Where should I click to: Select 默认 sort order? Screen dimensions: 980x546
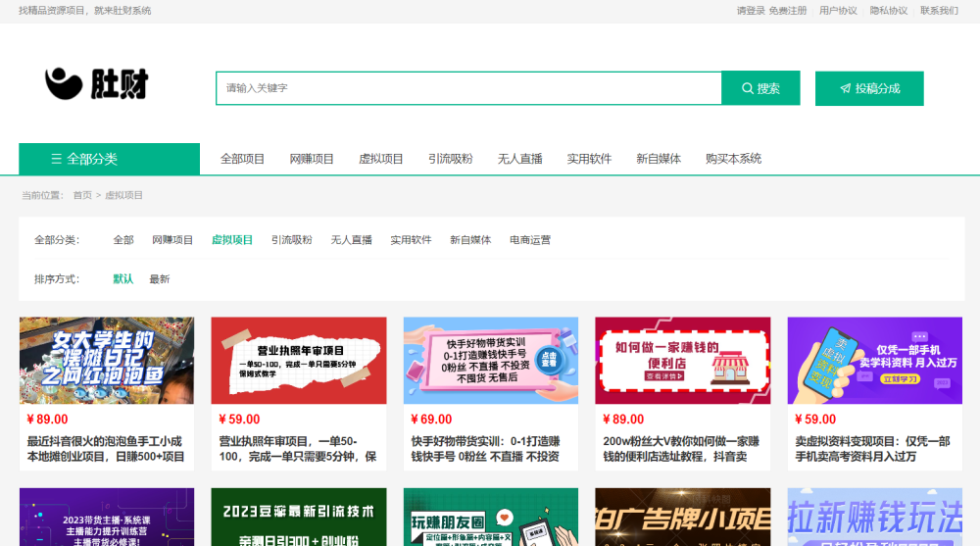coord(123,279)
